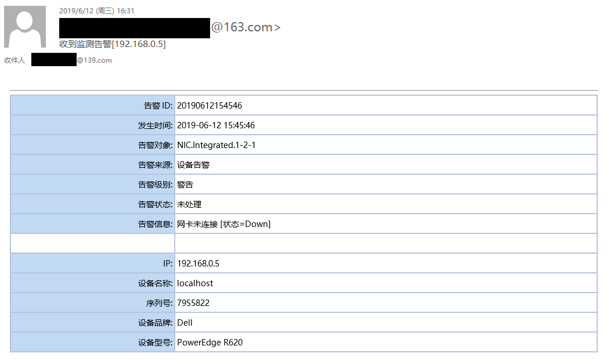Select the alarm ID value 20190612154546
Screen dimensions: 610x364
coord(210,106)
